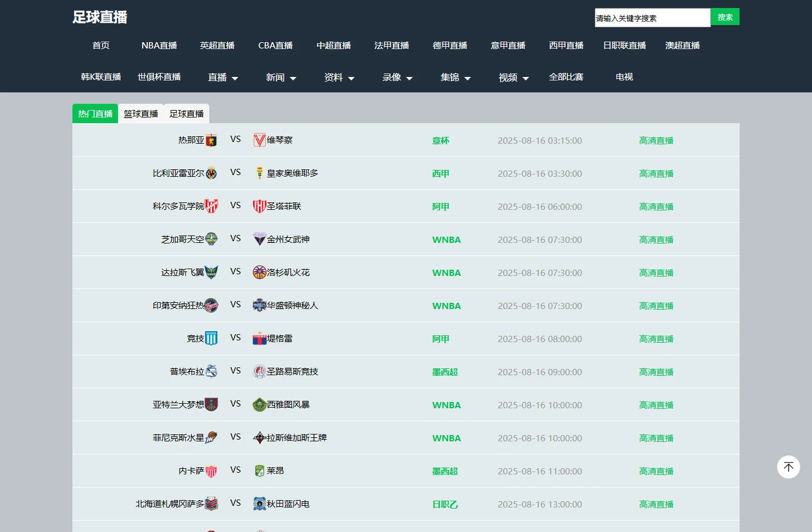Viewport: 812px width, 532px height.
Task: Click 墨西超 link in 普埃布拉 row
Action: pos(445,372)
